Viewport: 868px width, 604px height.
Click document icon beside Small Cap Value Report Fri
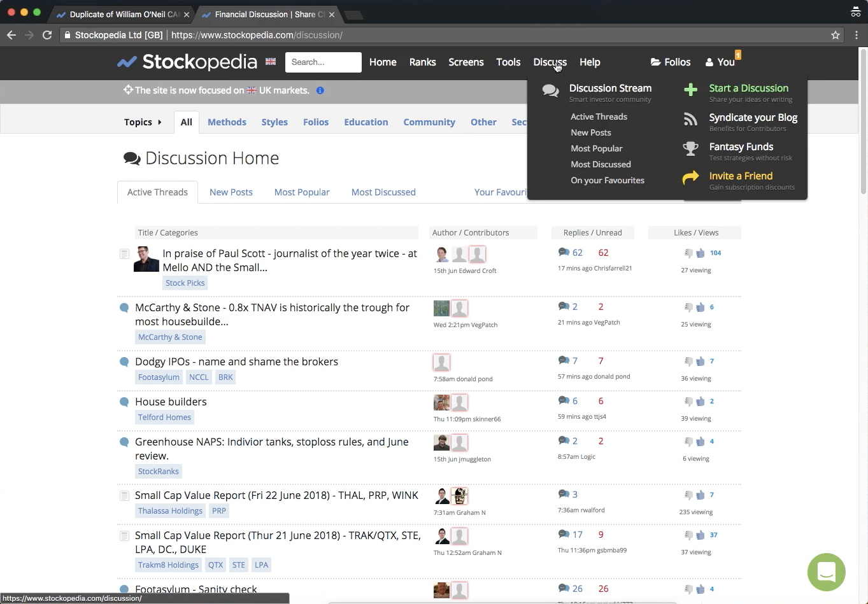(124, 496)
